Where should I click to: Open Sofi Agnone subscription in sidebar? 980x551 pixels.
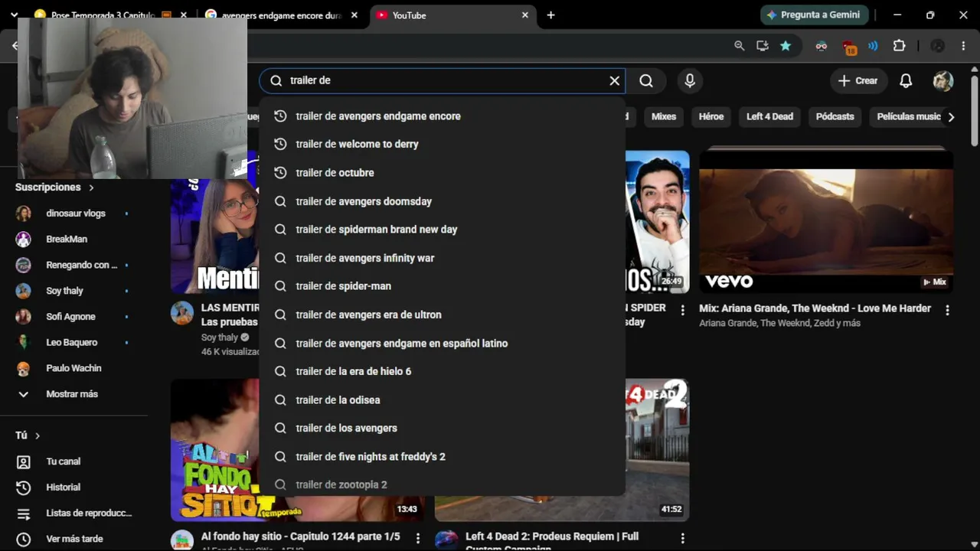pos(72,317)
